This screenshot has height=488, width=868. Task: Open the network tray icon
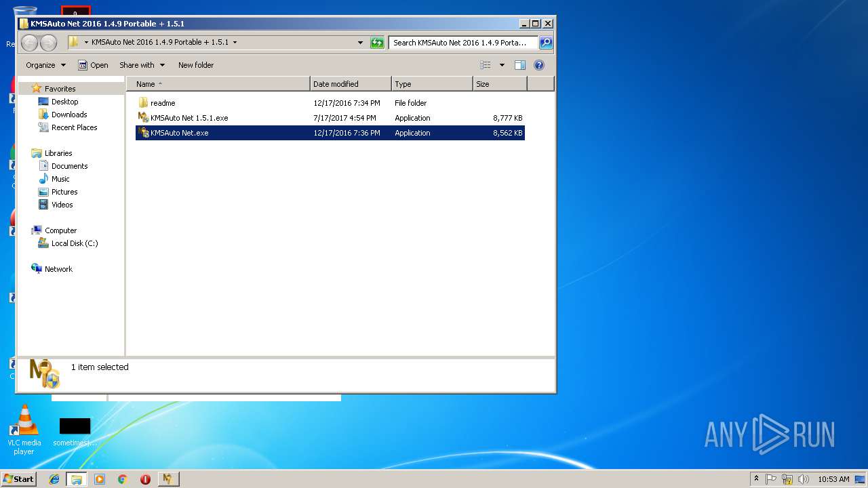pos(787,479)
